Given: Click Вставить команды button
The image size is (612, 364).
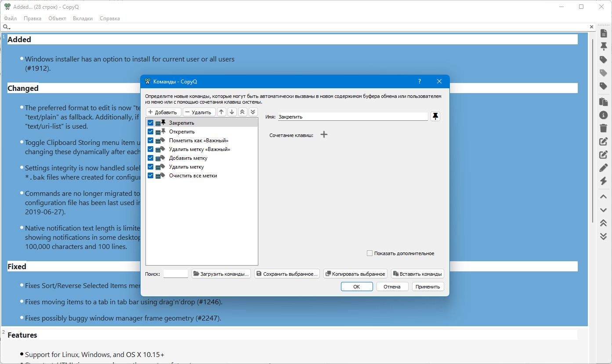Looking at the screenshot, I should 417,274.
